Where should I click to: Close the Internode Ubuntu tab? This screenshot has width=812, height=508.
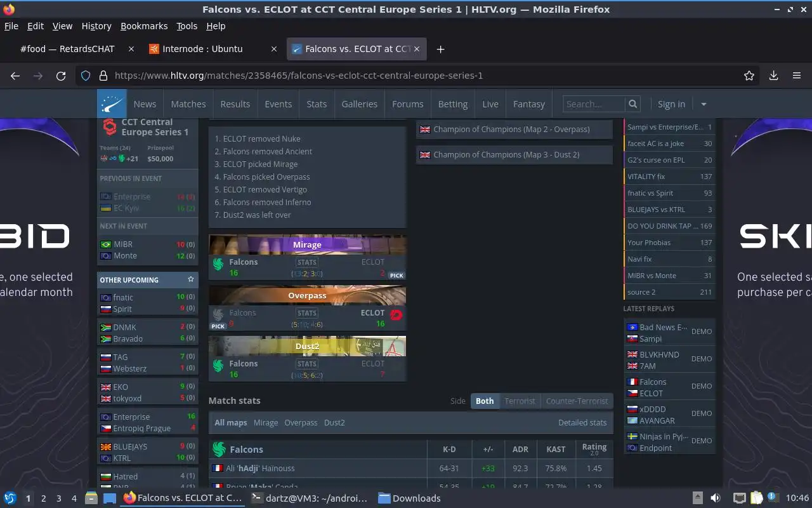274,49
